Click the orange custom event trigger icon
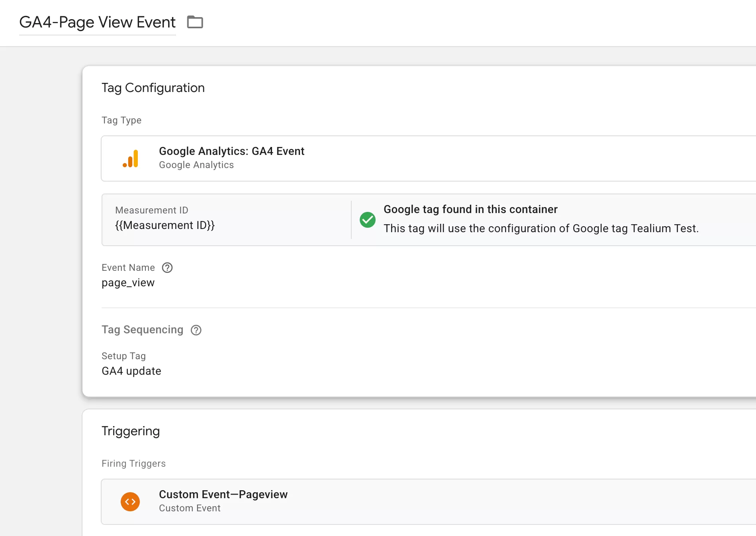The height and width of the screenshot is (536, 756). click(x=130, y=502)
